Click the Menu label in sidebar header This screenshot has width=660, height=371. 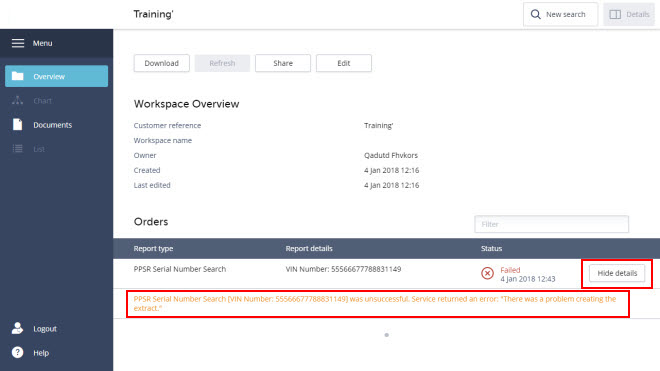pos(43,43)
